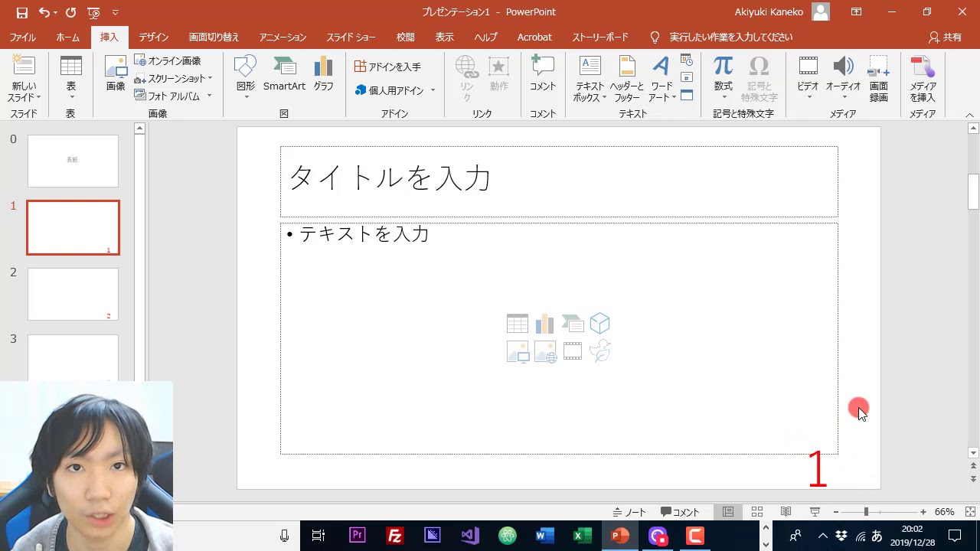Toggle the notes pane with ノート
The width and height of the screenshot is (980, 551).
pyautogui.click(x=629, y=511)
